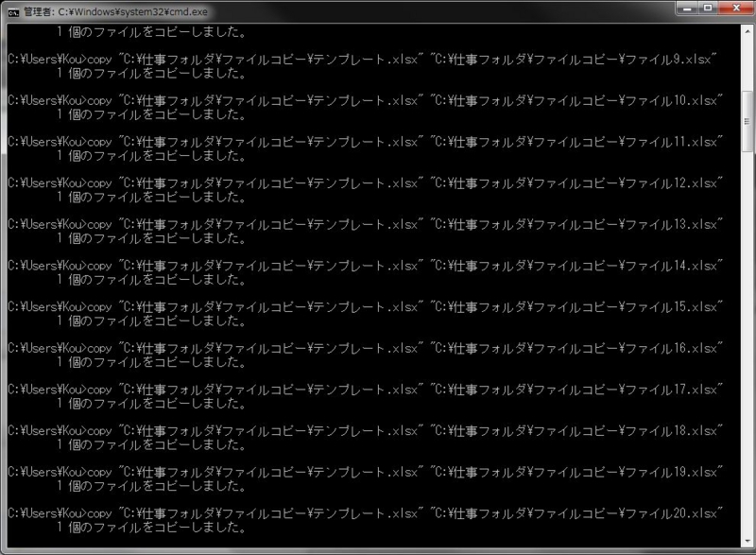
Task: Click the copy command line ending ファイル19.xlsx
Action: [365, 472]
